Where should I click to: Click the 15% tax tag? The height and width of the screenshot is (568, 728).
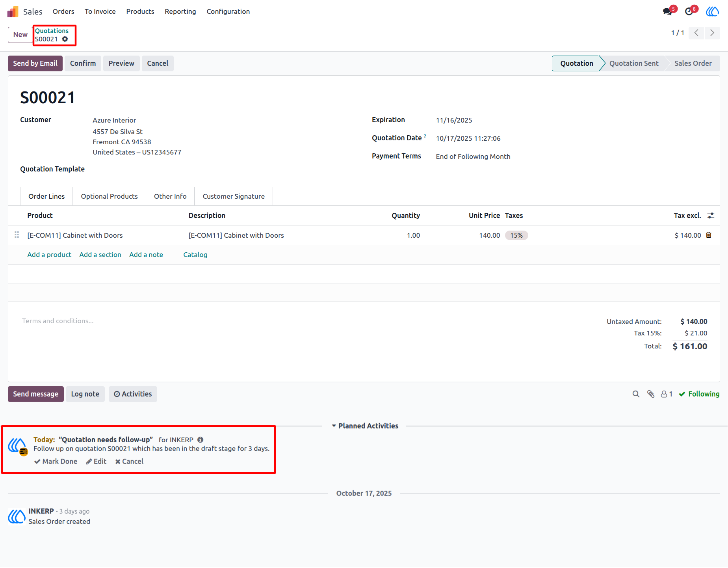(516, 235)
